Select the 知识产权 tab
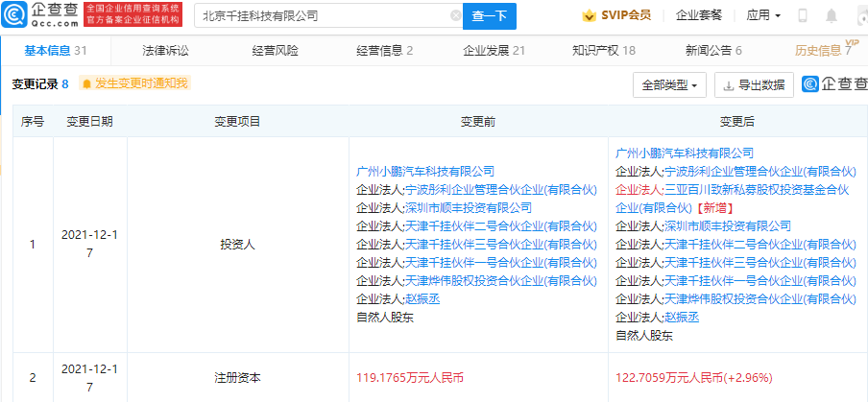 coord(603,51)
